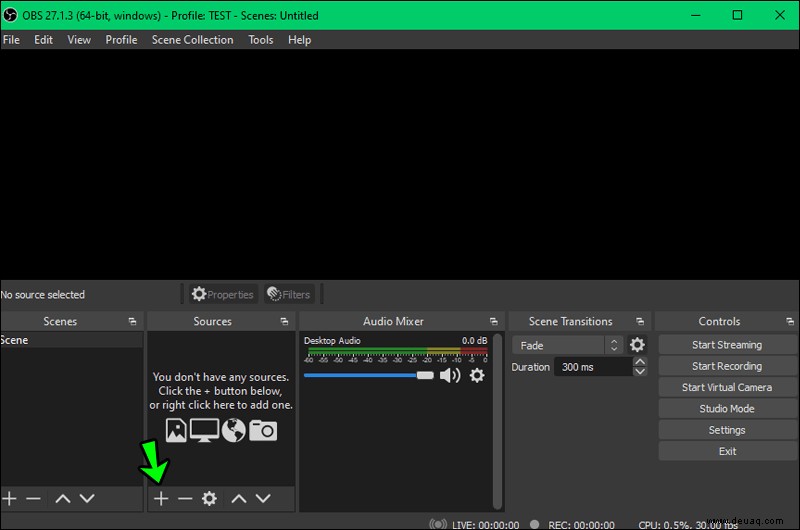The image size is (800, 530).
Task: Open Desktop Audio settings gear
Action: tap(477, 375)
